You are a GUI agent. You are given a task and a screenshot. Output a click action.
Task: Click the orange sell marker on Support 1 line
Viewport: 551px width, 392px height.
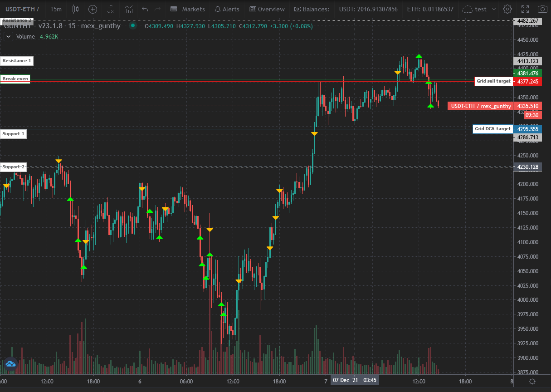pyautogui.click(x=314, y=133)
